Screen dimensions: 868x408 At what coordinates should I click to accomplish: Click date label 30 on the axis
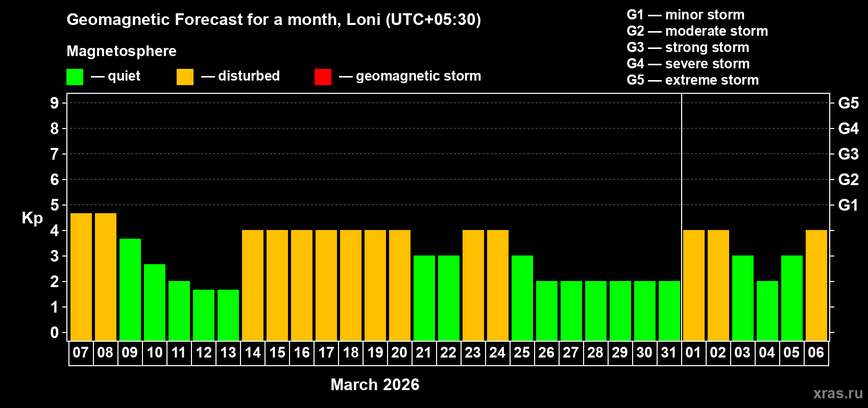(x=644, y=352)
